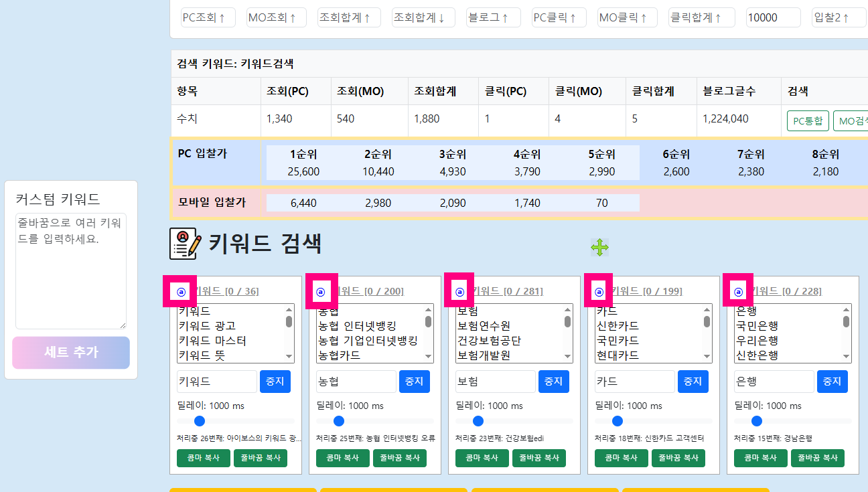Click 콤마 복사 on the 보험 card
The width and height of the screenshot is (868, 492).
click(x=482, y=459)
